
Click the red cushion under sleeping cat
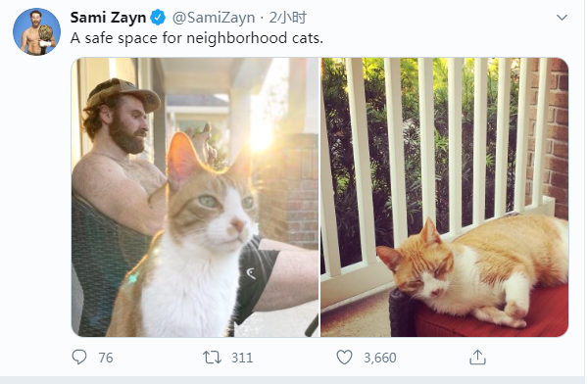tap(487, 320)
